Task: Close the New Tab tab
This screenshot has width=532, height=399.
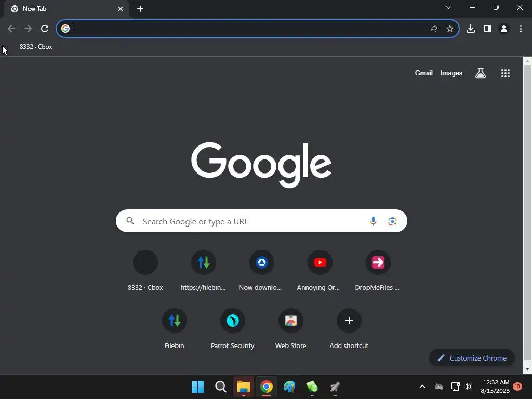Action: pos(121,9)
